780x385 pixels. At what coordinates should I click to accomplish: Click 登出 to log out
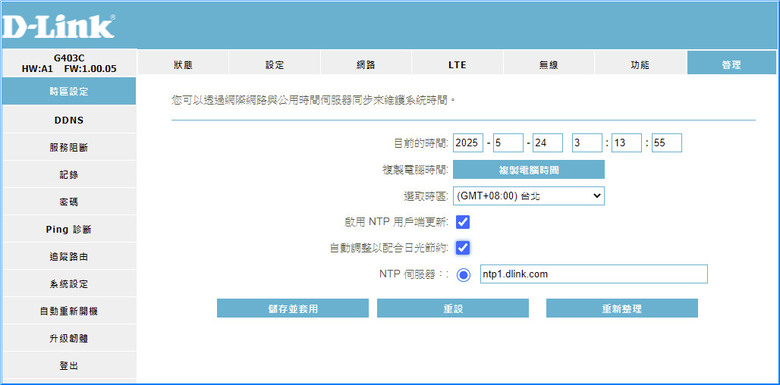point(69,367)
